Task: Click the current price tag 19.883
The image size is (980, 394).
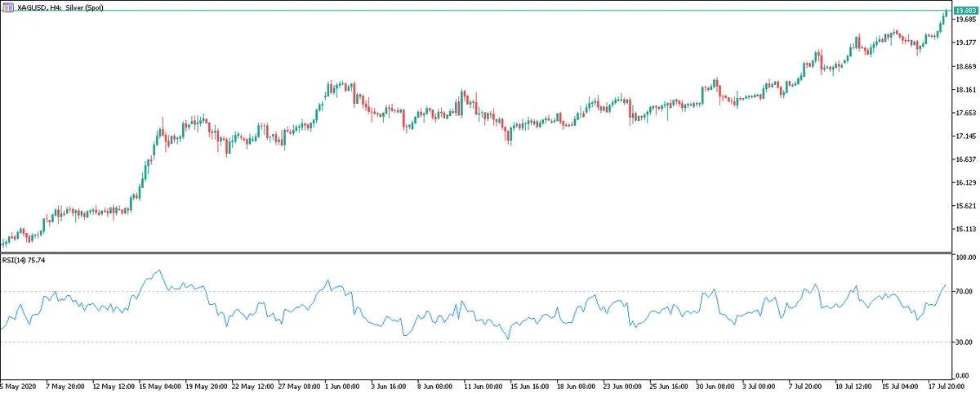Action: [964, 11]
